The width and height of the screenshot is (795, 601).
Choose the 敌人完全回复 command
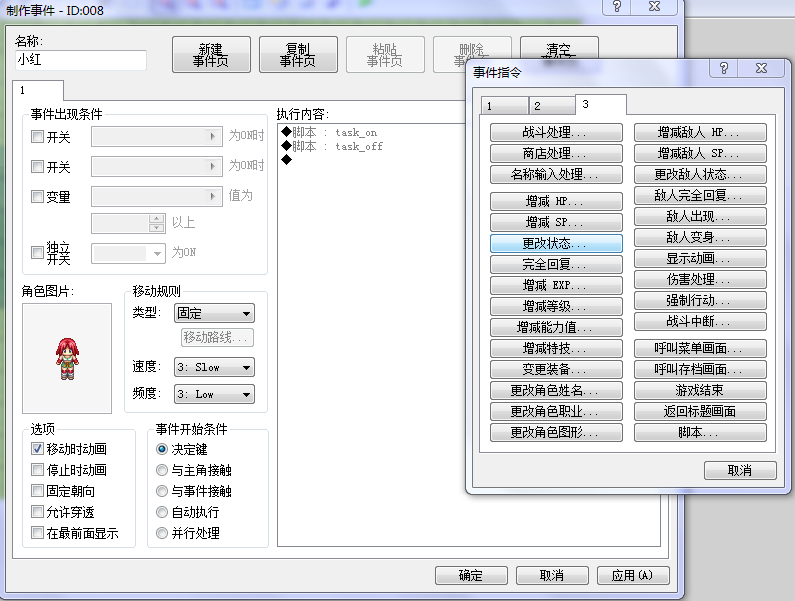click(x=700, y=195)
